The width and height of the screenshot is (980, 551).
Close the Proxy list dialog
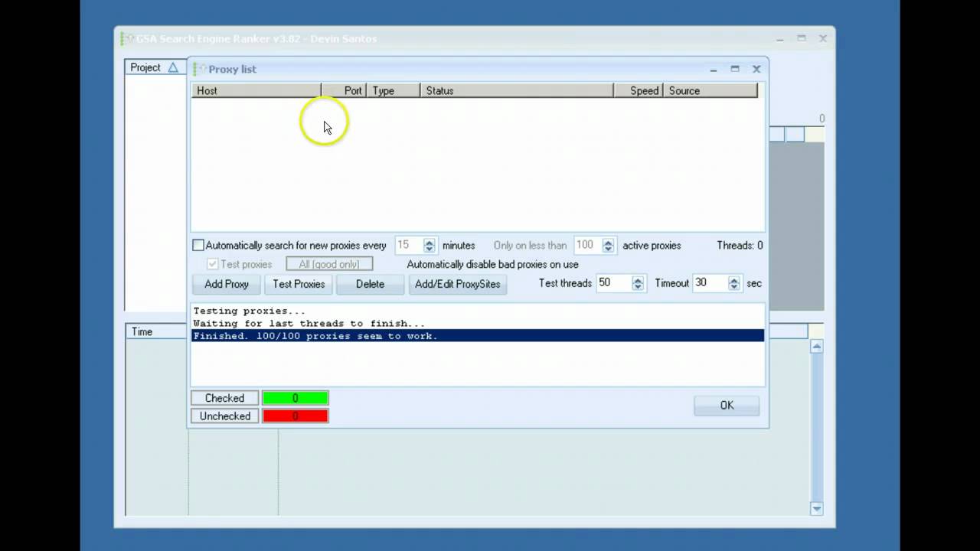[x=756, y=69]
